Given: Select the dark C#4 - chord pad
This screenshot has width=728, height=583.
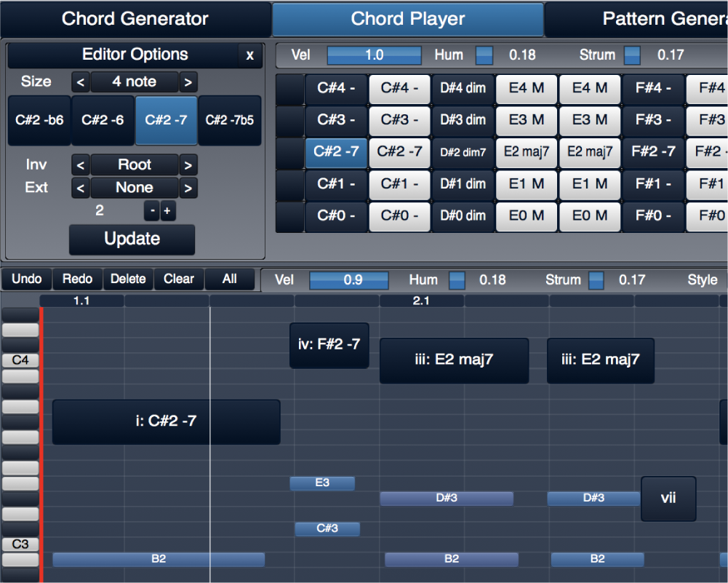Looking at the screenshot, I should (336, 89).
